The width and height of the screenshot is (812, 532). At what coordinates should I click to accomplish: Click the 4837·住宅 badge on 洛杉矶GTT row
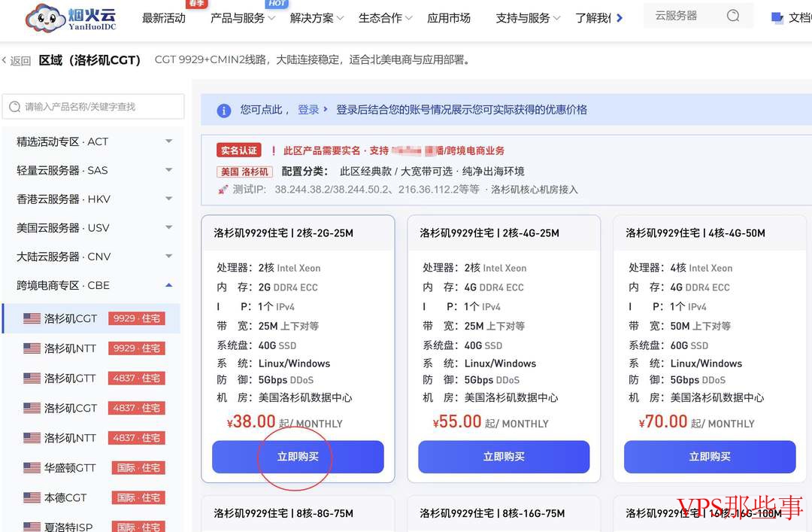tap(137, 378)
